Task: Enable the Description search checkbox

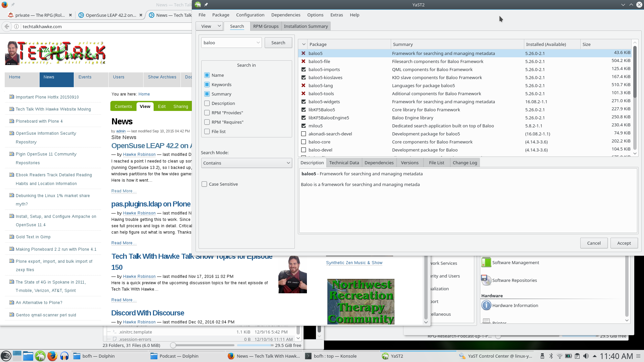Action: (x=207, y=103)
